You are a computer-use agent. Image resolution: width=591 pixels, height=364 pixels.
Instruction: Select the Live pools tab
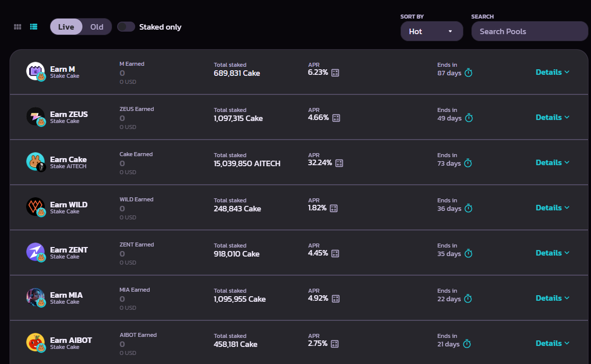point(66,27)
